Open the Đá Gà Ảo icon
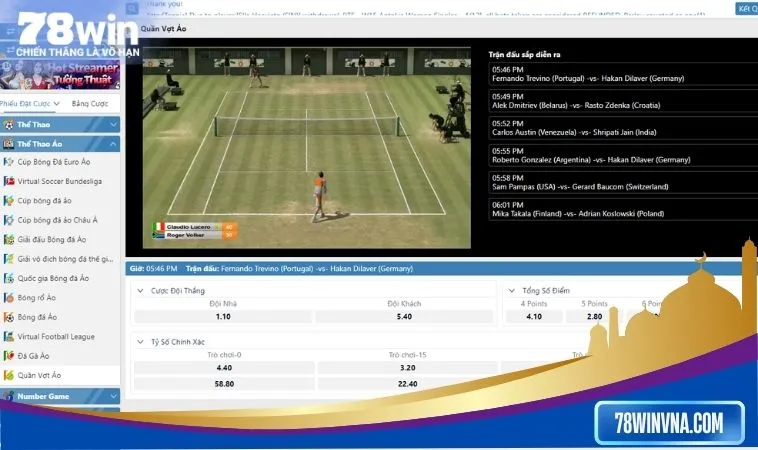The width and height of the screenshot is (758, 450). (x=9, y=356)
